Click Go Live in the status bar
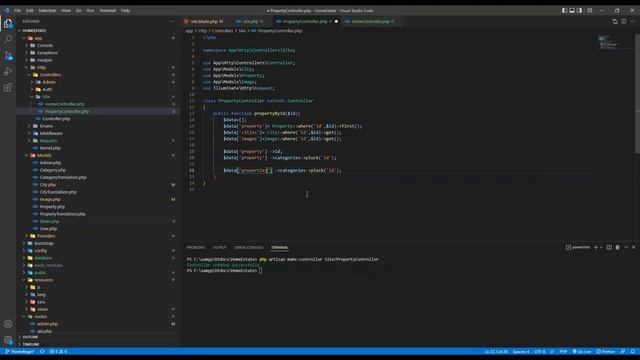This screenshot has width=640, height=360. (582, 351)
